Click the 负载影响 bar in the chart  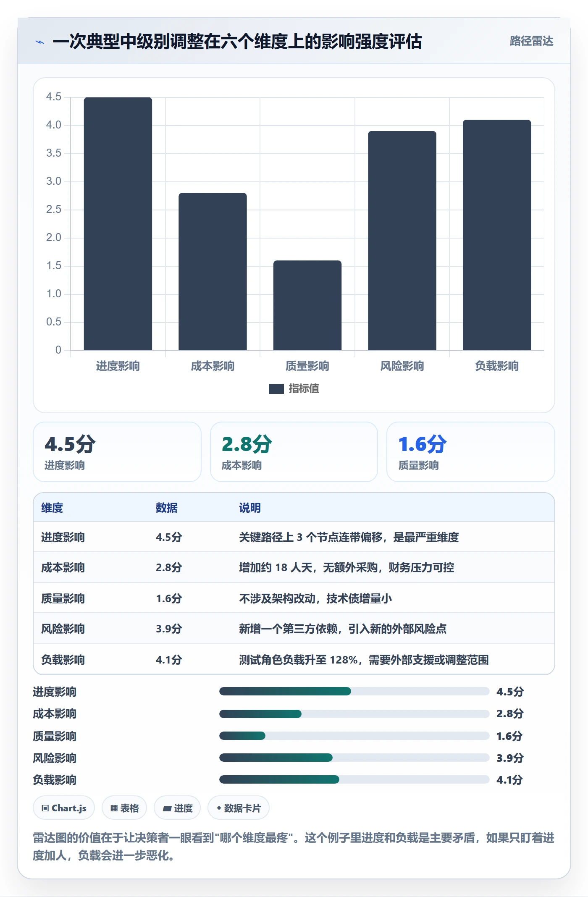coord(497,235)
